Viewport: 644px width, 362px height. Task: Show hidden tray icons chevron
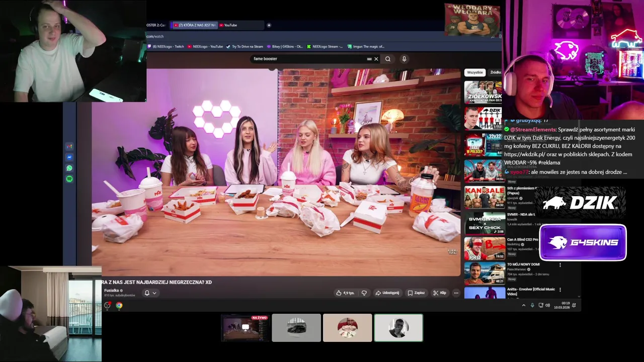523,305
